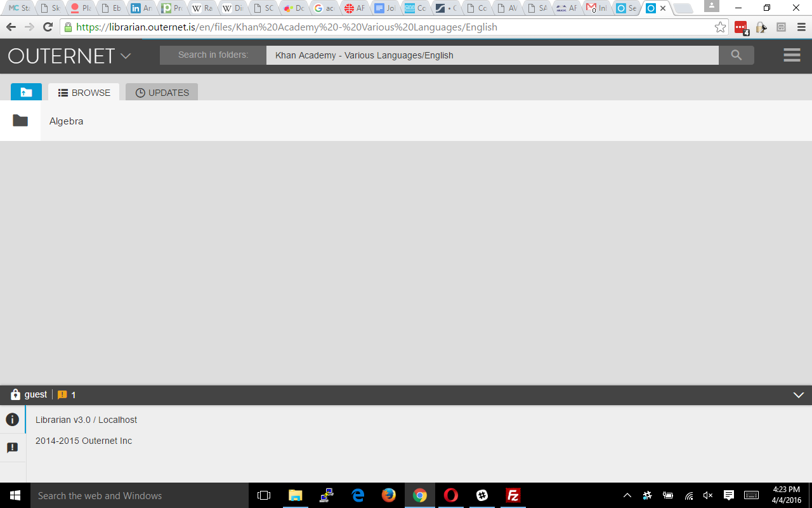Open the touch keyboard tray icon
This screenshot has width=812, height=508.
tap(752, 495)
